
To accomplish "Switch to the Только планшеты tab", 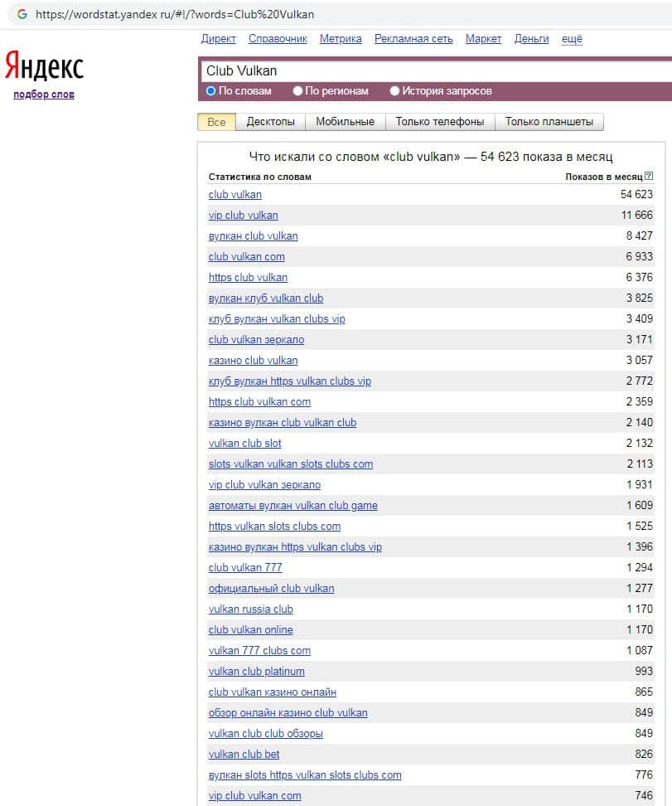I will tap(549, 122).
